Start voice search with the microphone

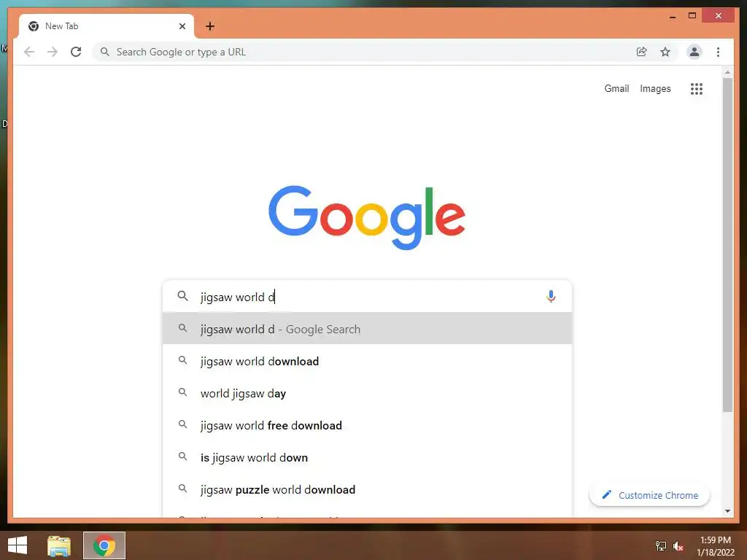pos(551,297)
